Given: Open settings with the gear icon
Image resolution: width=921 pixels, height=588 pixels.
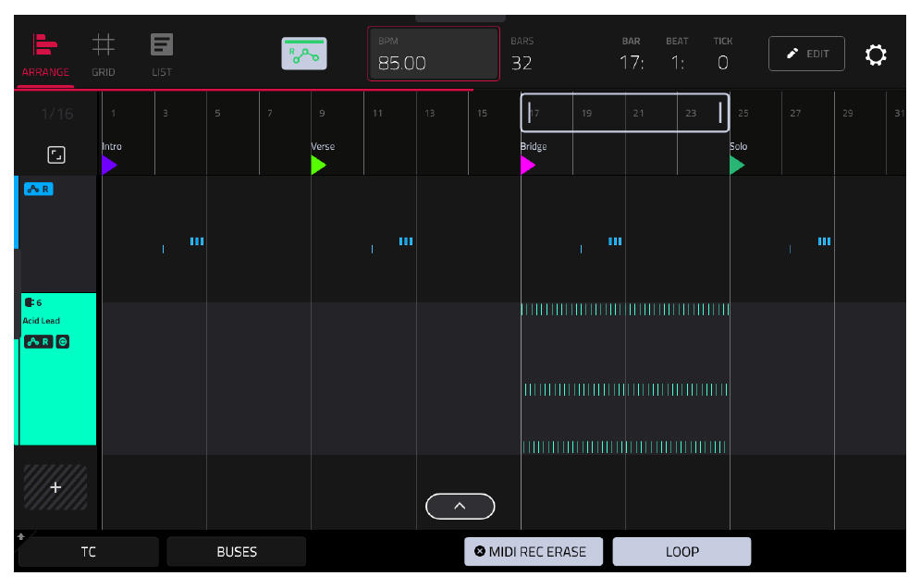Looking at the screenshot, I should 876,55.
